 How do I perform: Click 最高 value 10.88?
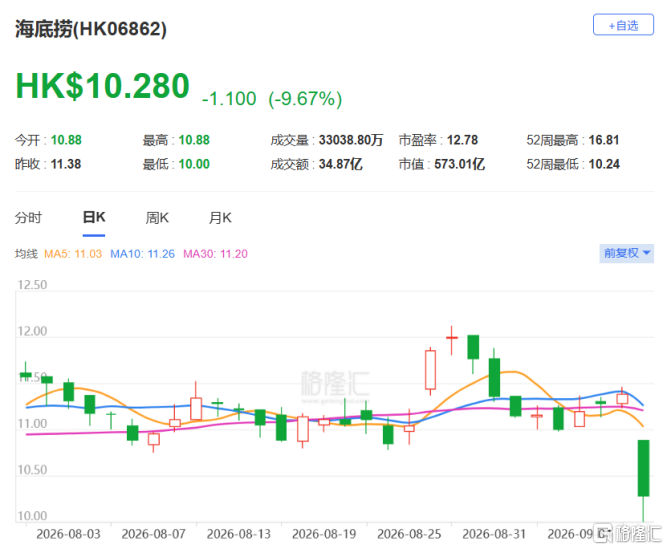[194, 140]
